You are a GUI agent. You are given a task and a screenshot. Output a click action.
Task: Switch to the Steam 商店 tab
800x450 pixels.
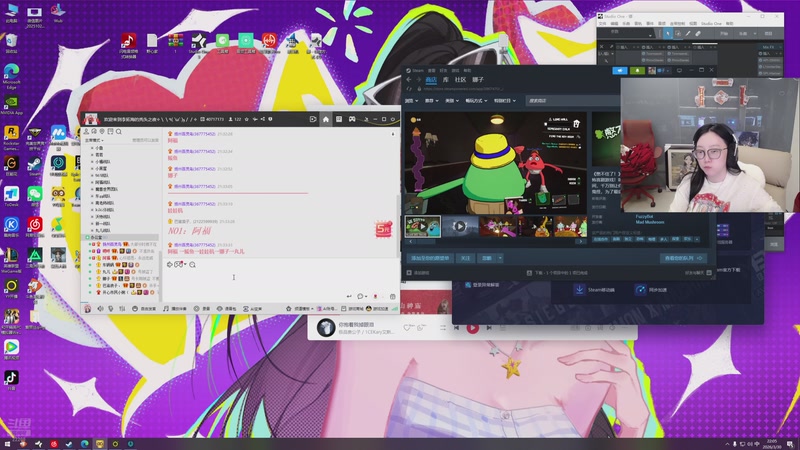[x=431, y=80]
